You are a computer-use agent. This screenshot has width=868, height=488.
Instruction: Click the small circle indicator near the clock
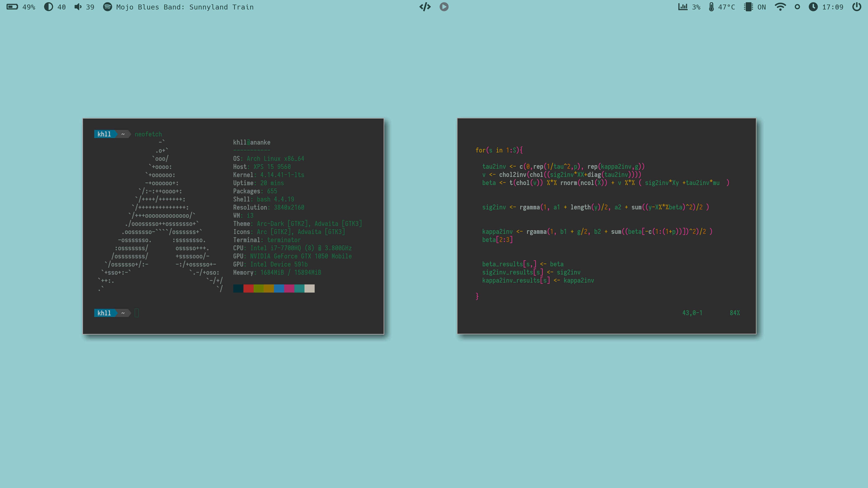click(797, 7)
